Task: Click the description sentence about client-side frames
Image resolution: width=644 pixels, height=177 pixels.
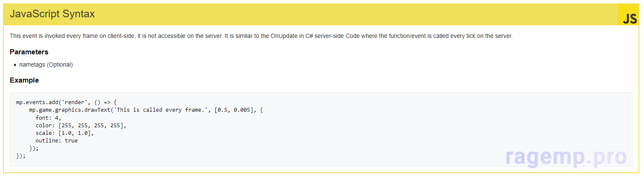Action: [x=261, y=36]
